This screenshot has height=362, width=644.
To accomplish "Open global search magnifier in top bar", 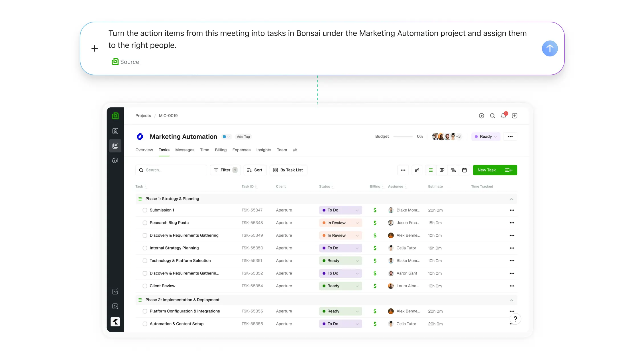I will pos(492,116).
